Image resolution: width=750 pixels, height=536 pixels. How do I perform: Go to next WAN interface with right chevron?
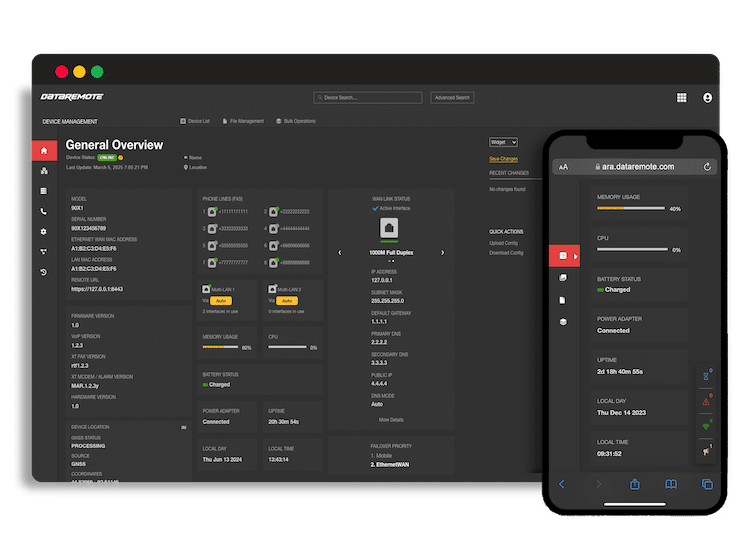[443, 252]
